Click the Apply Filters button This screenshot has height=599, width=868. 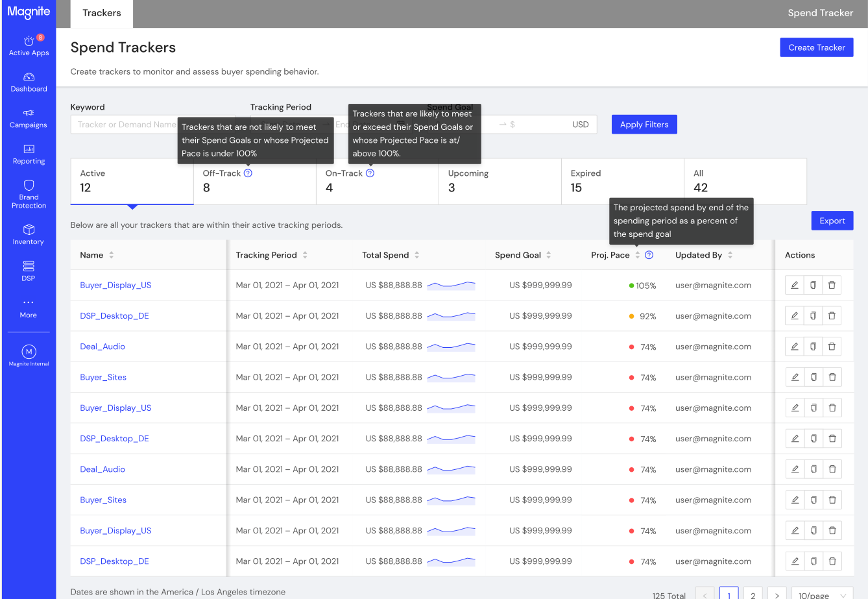(644, 125)
